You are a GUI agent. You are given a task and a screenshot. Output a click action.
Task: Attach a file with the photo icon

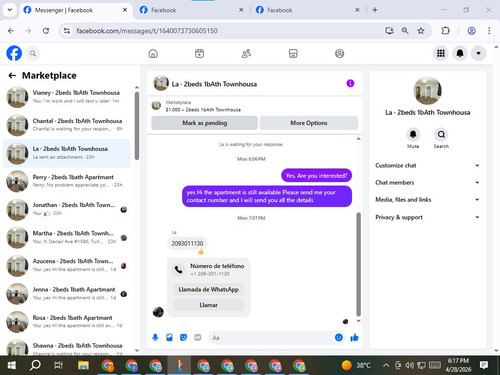point(169,338)
